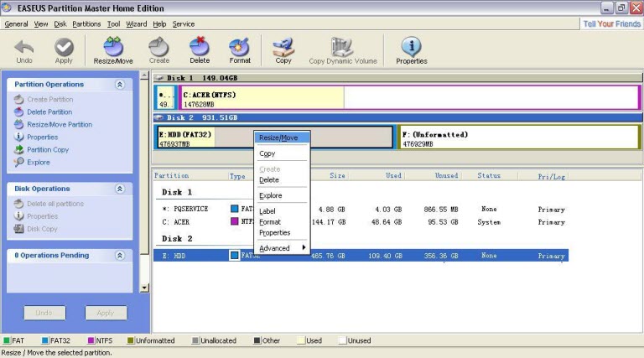Click the EASEUS app icon in the title bar

click(x=7, y=8)
